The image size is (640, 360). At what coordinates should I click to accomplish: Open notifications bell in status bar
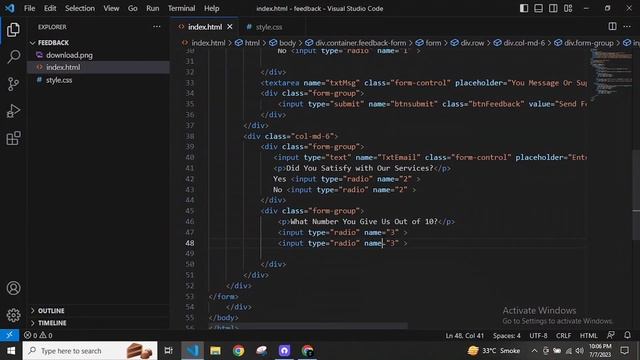[627, 335]
